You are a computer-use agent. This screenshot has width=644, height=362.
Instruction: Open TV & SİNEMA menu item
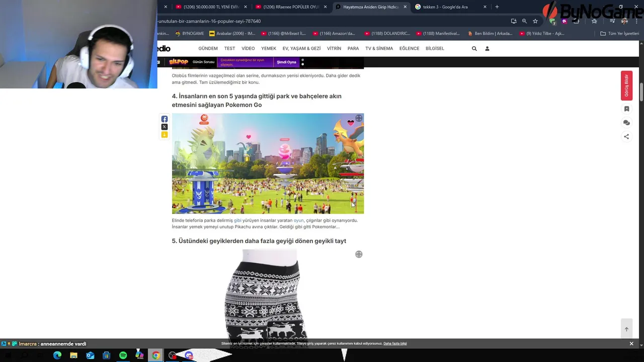[379, 49]
